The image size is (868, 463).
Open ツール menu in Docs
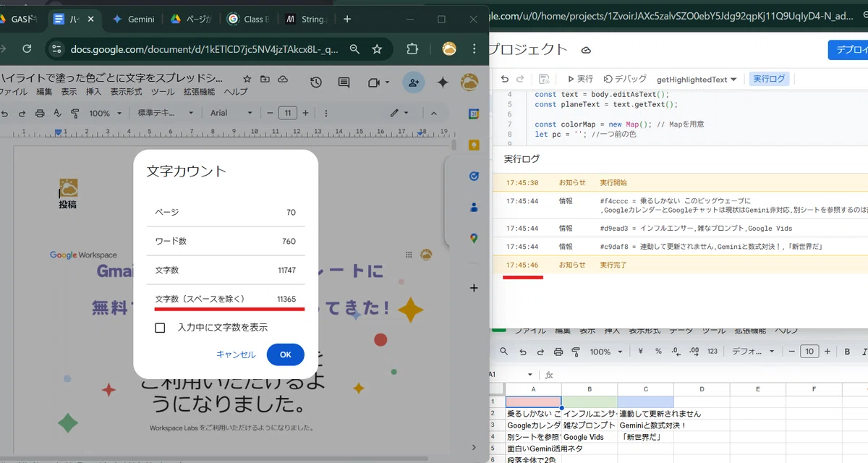tap(163, 92)
